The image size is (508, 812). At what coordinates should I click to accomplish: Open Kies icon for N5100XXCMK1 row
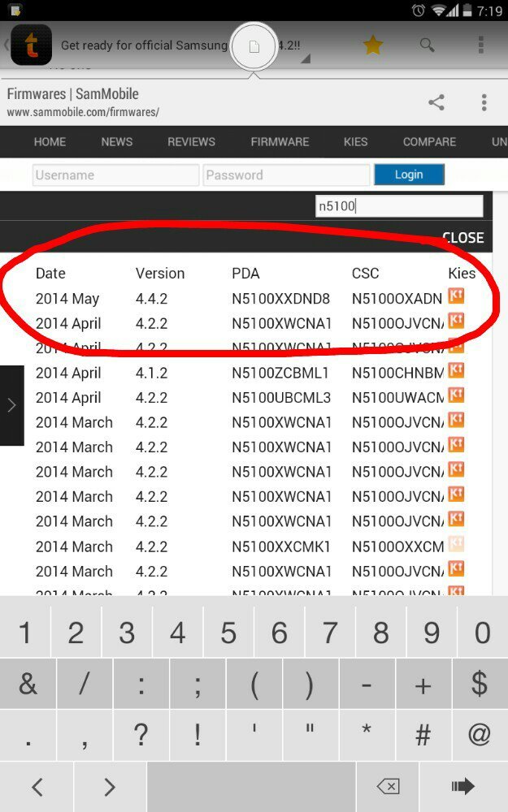(456, 544)
